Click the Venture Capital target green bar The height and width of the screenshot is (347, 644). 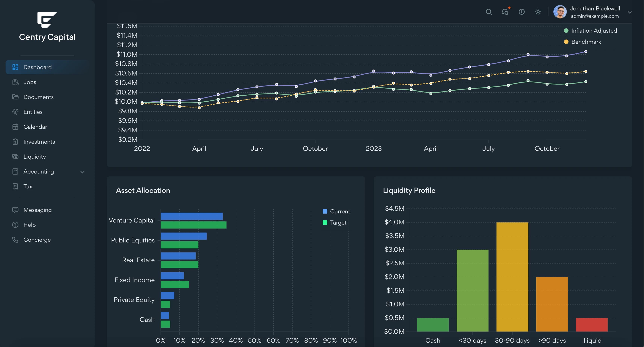(194, 225)
